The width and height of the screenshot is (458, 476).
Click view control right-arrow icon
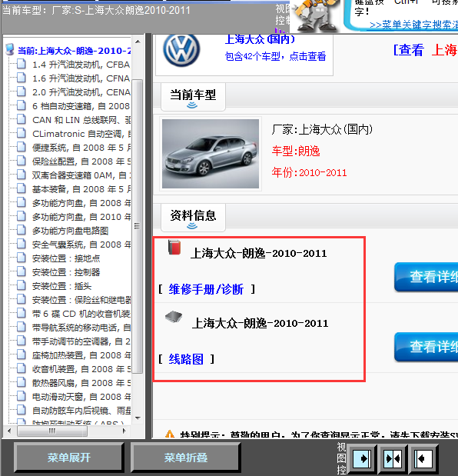(x=362, y=458)
